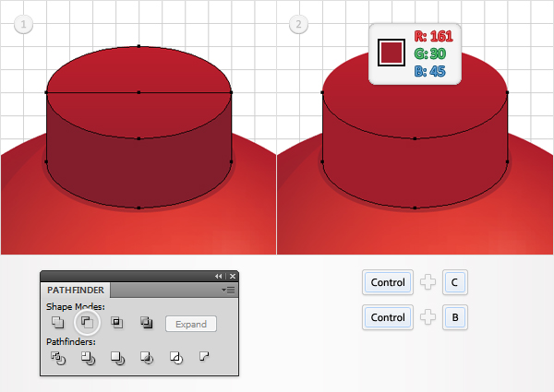Click the R: 161 value
554x392 pixels.
434,36
